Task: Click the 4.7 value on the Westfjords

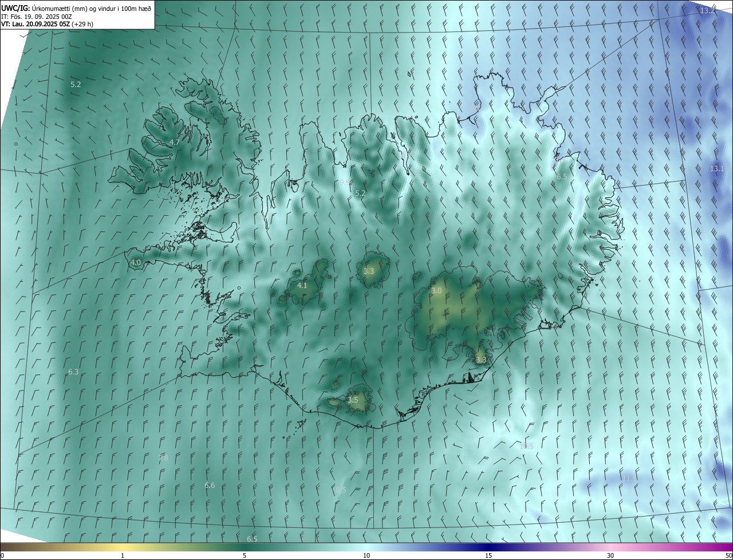Action: pos(175,142)
